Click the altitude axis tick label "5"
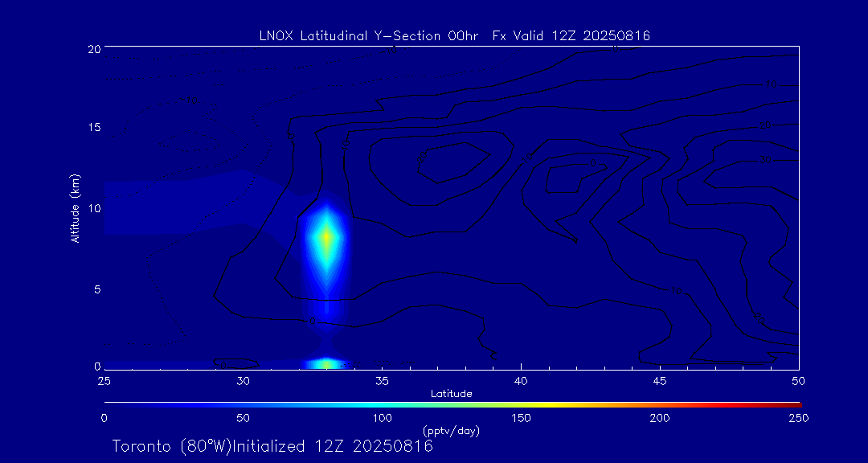 97,289
